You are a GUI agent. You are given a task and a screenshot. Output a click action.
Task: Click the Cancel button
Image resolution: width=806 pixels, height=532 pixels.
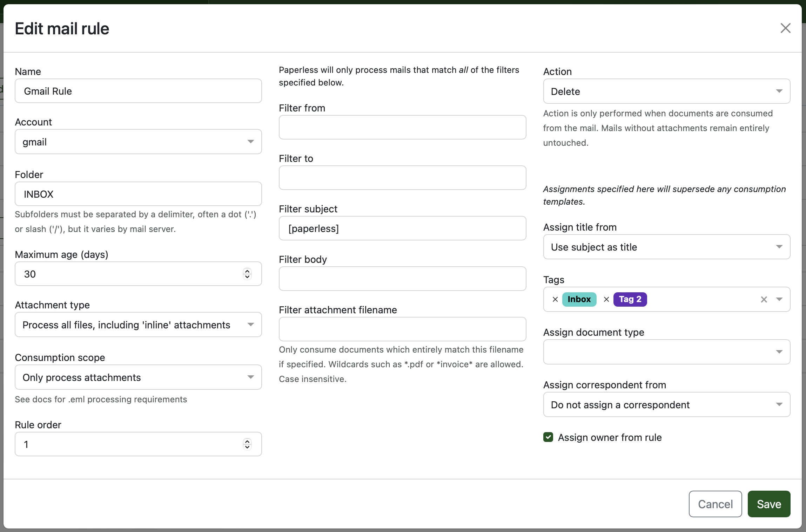[x=715, y=504]
